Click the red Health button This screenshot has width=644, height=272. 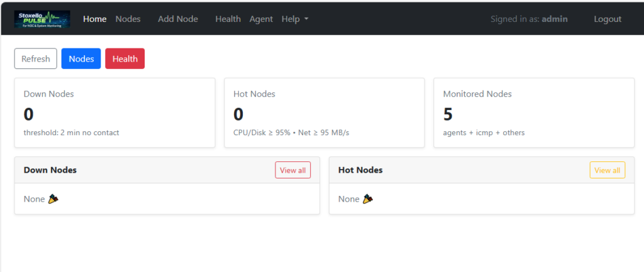125,59
